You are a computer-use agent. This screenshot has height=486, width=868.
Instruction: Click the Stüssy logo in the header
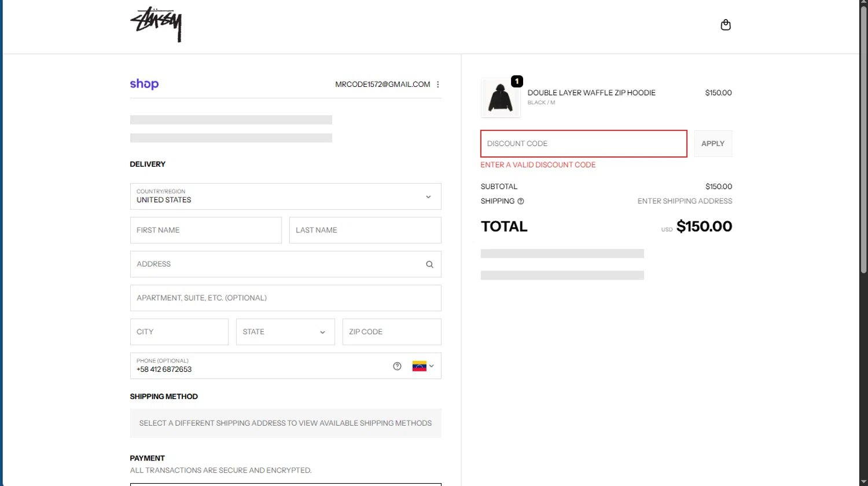click(x=156, y=24)
